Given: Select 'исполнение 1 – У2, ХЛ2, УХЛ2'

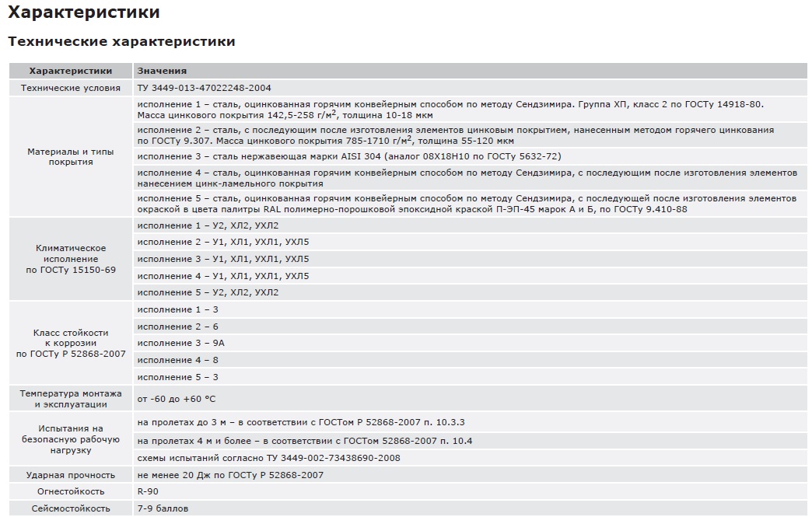Looking at the screenshot, I should [208, 225].
